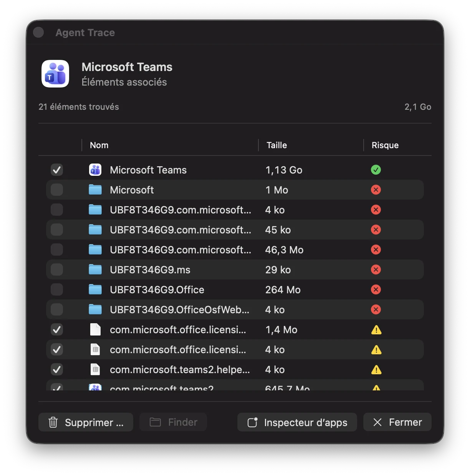This screenshot has width=470, height=476.
Task: Click the 29 ko size value
Action: click(278, 270)
